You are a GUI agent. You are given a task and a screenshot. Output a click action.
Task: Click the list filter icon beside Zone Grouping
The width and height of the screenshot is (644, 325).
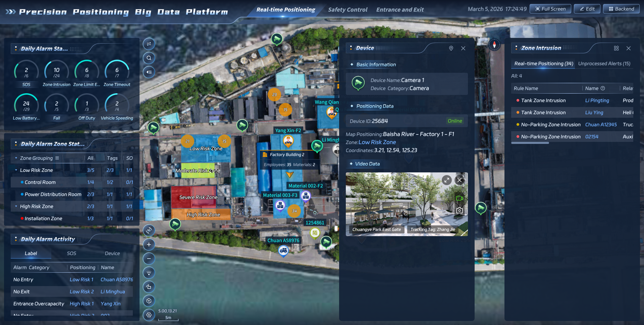click(x=57, y=158)
